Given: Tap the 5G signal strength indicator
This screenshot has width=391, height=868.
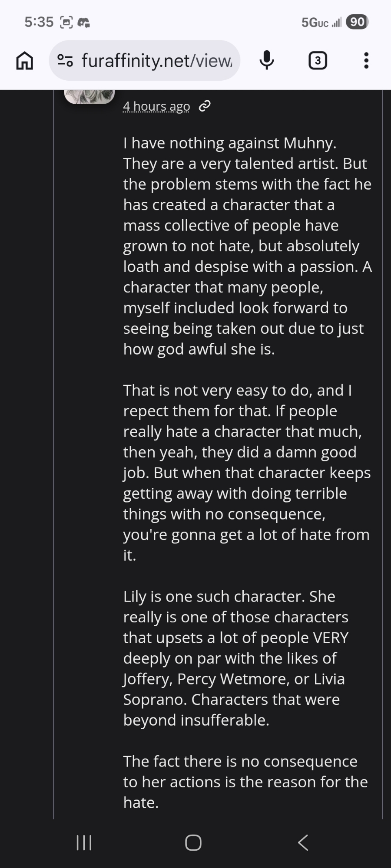Looking at the screenshot, I should coord(321,22).
